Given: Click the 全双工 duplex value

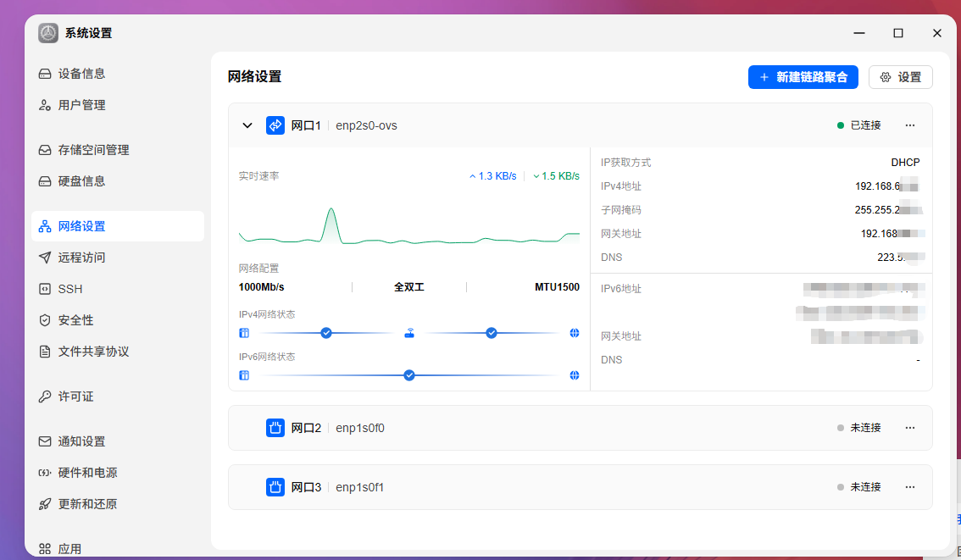Looking at the screenshot, I should coord(408,286).
